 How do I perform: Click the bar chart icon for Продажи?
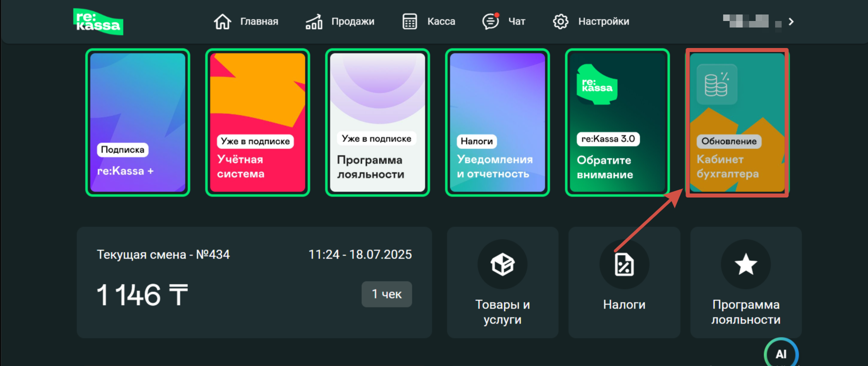point(314,21)
